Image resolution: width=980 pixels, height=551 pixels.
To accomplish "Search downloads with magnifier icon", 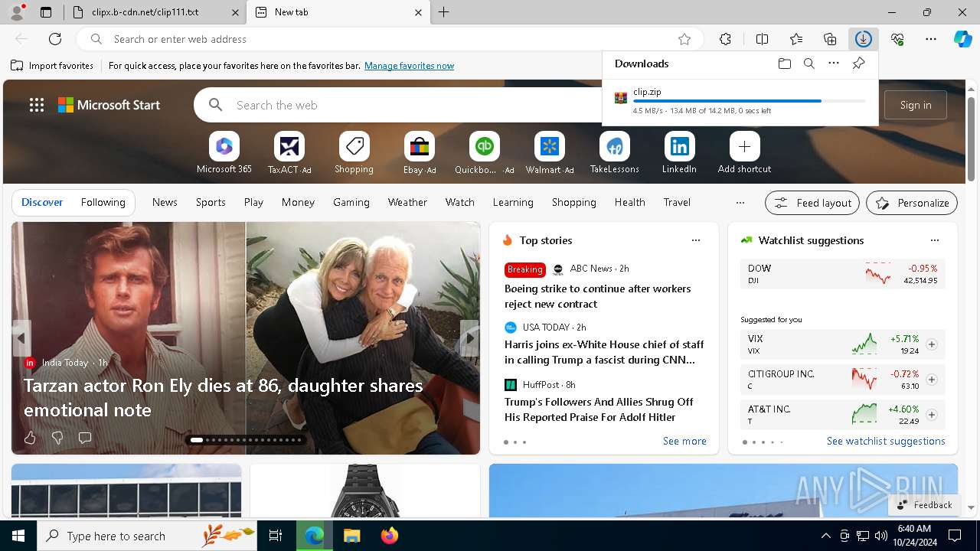I will click(809, 64).
